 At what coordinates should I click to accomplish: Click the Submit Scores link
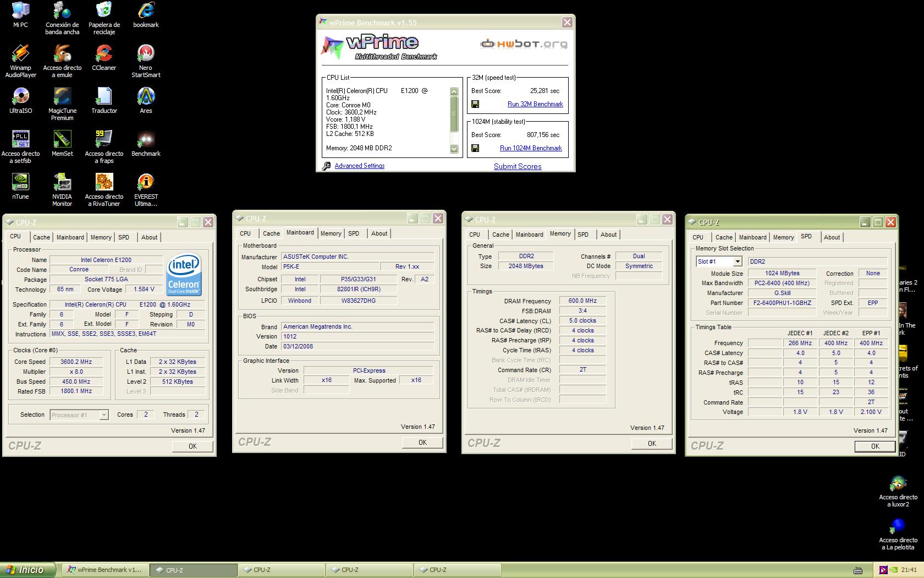pos(518,166)
